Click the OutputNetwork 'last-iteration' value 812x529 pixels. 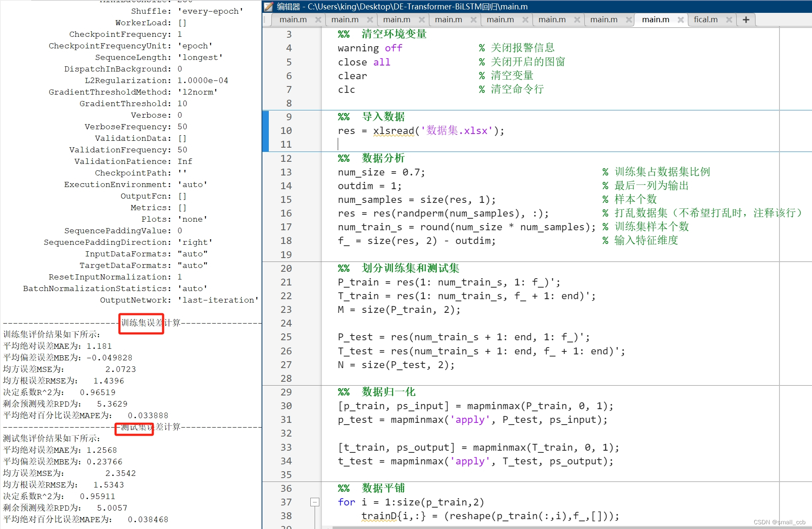(218, 300)
